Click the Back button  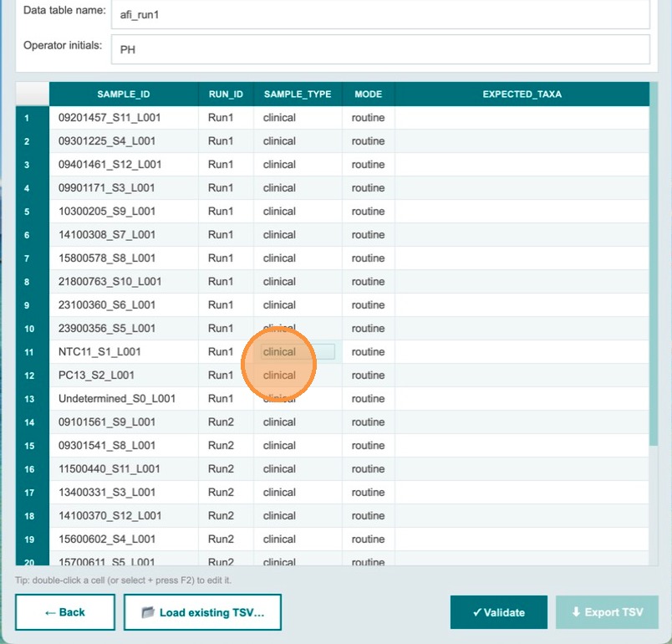point(65,612)
